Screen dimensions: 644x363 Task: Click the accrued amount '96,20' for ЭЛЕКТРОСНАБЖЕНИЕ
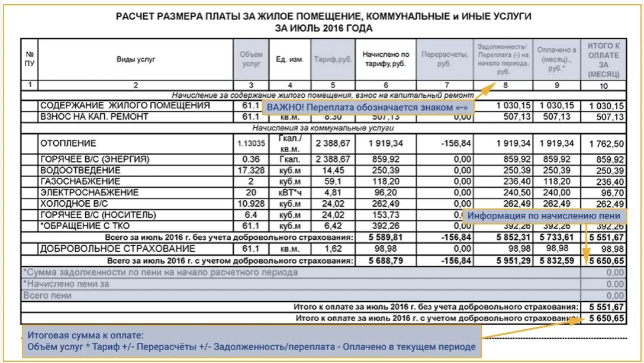tap(386, 193)
